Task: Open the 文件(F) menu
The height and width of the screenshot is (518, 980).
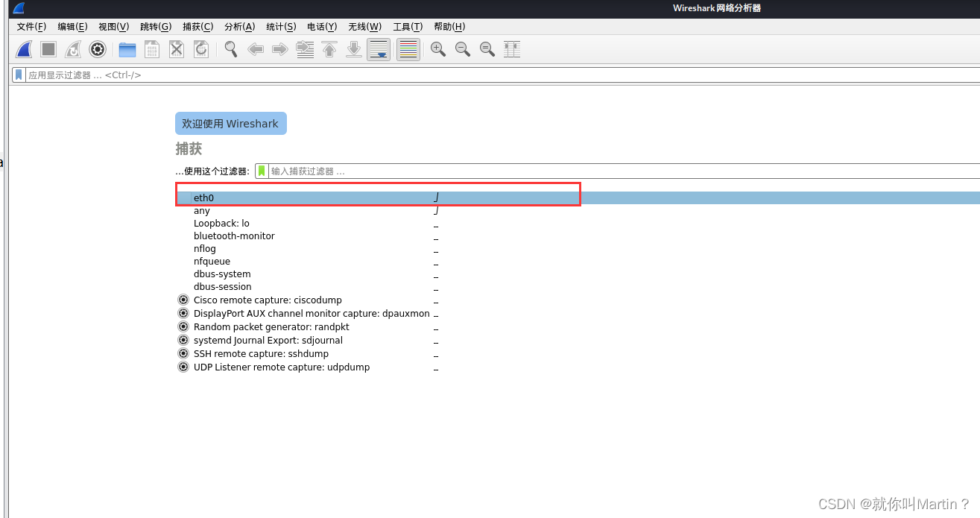Action: [x=31, y=27]
